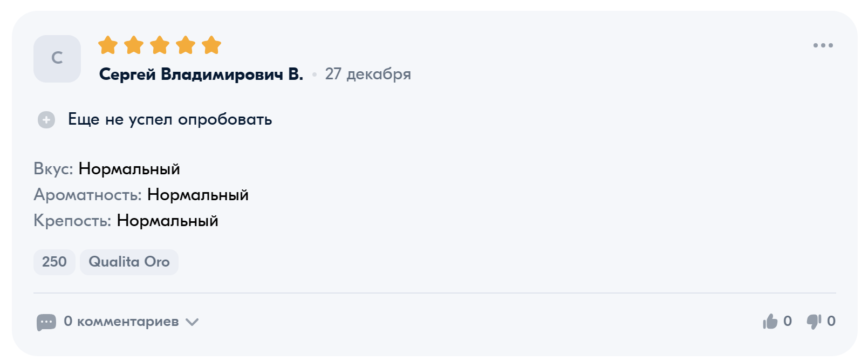Click the reviewer avatar with letter C
This screenshot has height=361, width=868.
(57, 59)
